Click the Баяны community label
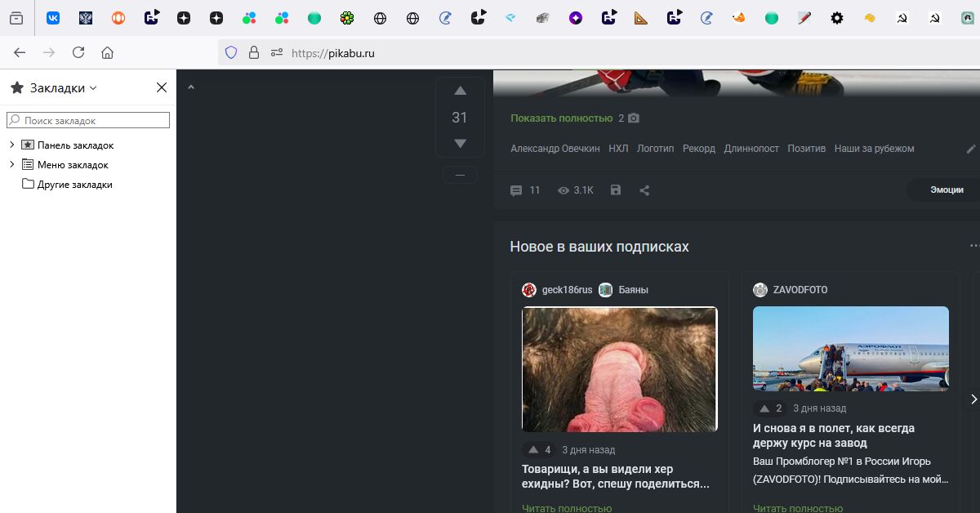 click(635, 289)
